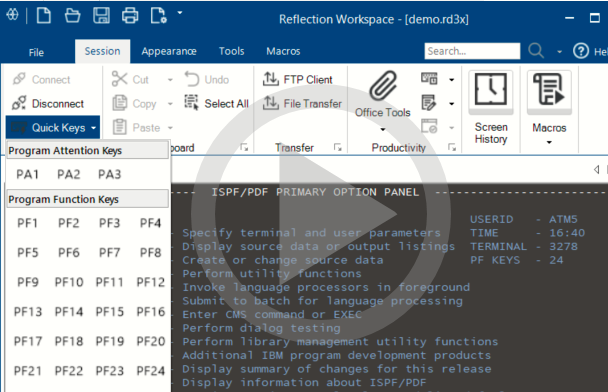Click the Office Tools paperclip icon
Screen dimensions: 608x392
click(x=383, y=86)
